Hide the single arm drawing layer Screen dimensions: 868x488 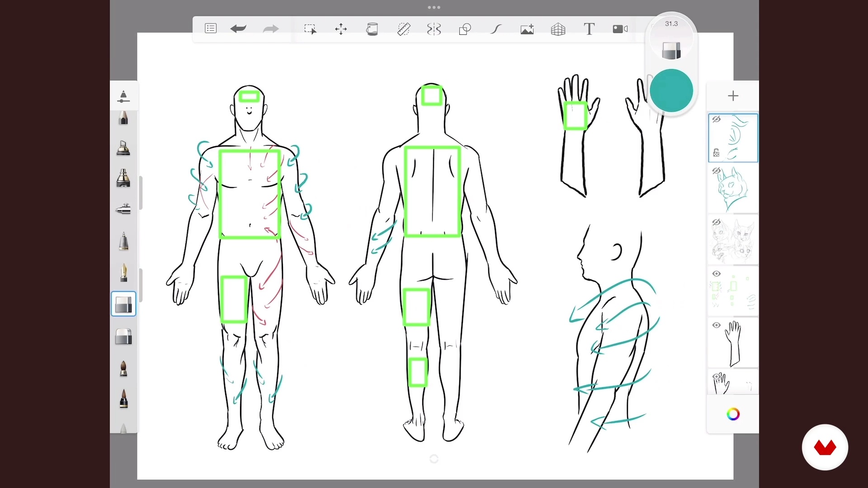tap(717, 325)
